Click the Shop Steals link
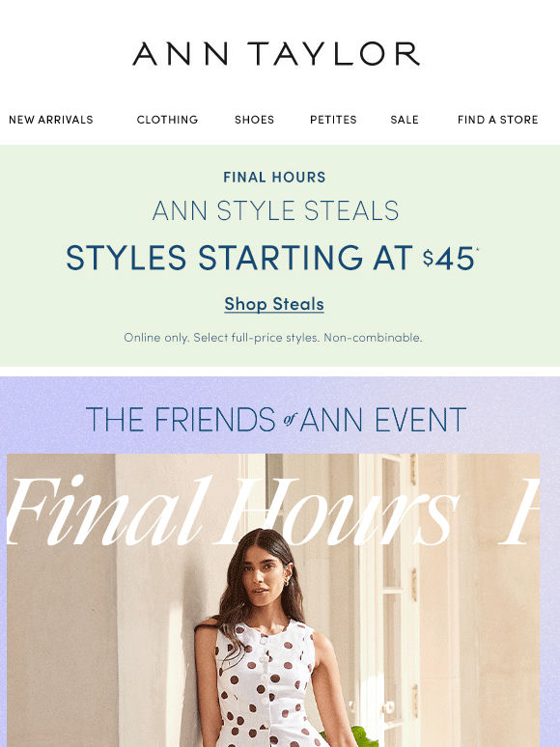The width and height of the screenshot is (560, 747). tap(274, 304)
